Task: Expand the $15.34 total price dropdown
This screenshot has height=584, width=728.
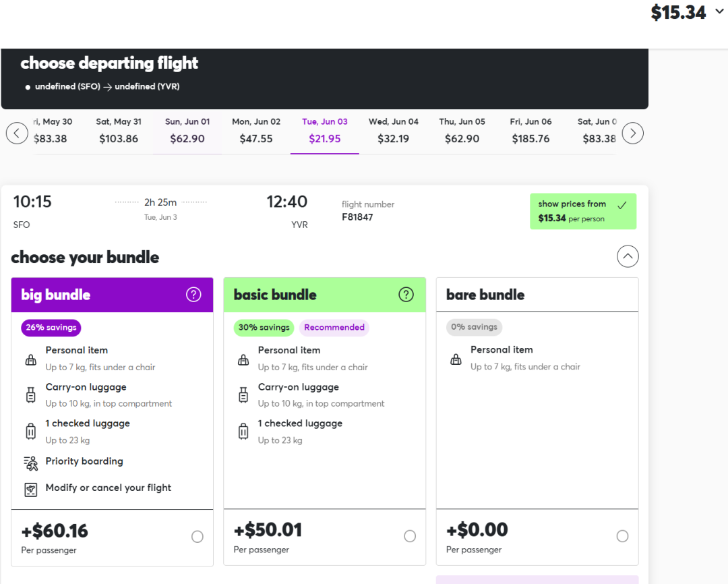Action: 719,13
